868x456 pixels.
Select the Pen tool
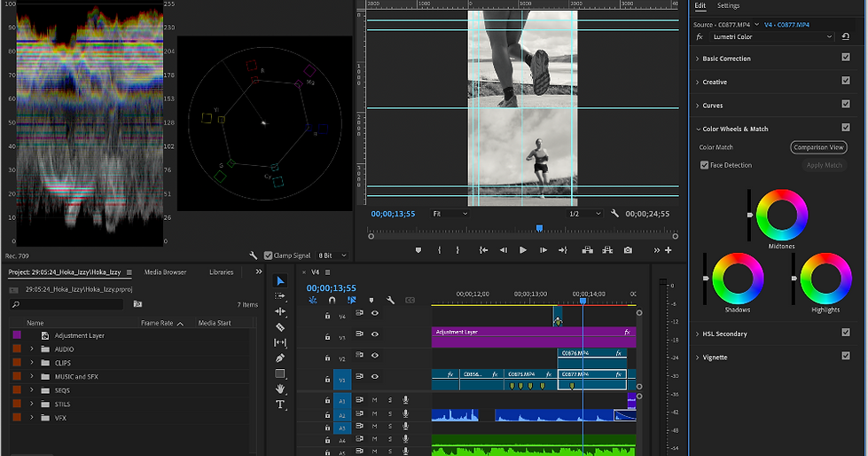point(280,358)
